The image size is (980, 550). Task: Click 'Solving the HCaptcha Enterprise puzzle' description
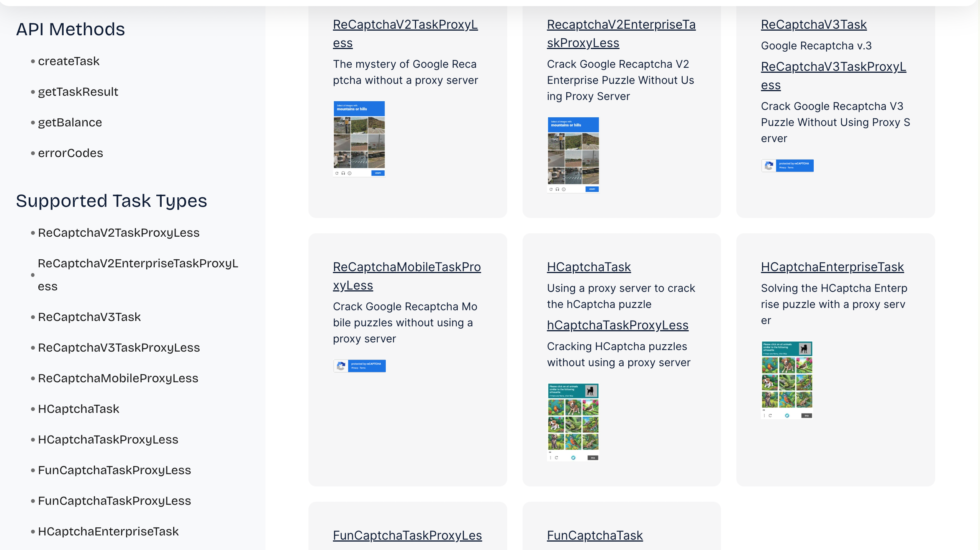coord(834,304)
